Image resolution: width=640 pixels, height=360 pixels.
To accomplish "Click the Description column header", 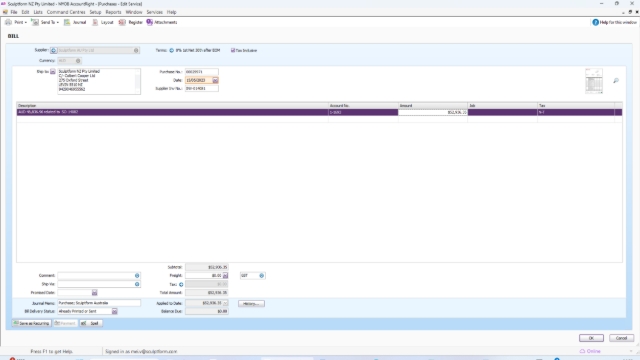I will click(x=172, y=106).
